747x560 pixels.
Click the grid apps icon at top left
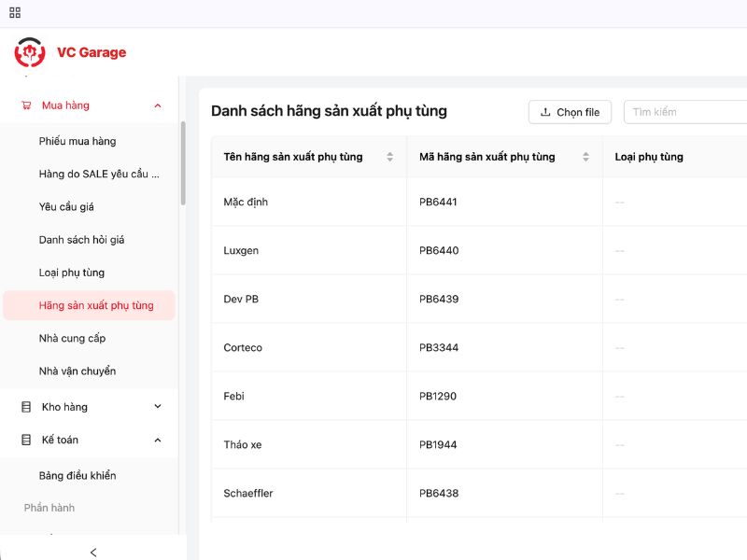[x=15, y=13]
